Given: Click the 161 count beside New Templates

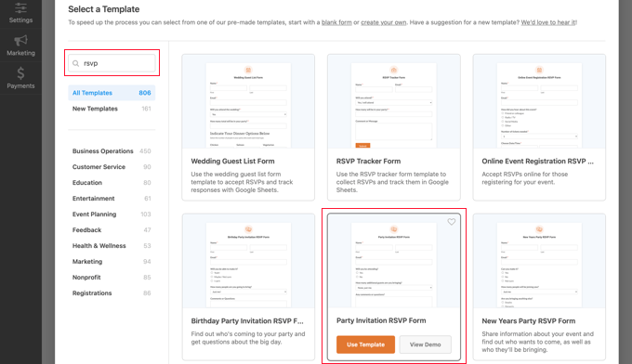Looking at the screenshot, I should tap(146, 109).
